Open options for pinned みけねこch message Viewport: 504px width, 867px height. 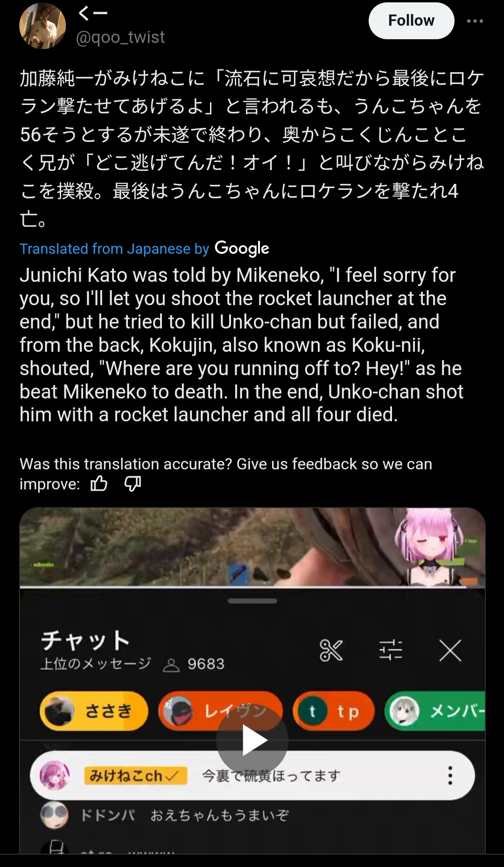450,776
